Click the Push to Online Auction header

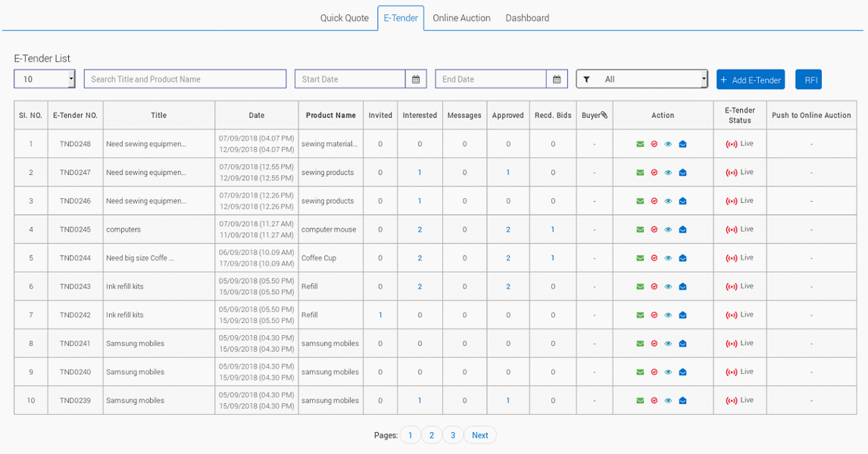point(811,115)
